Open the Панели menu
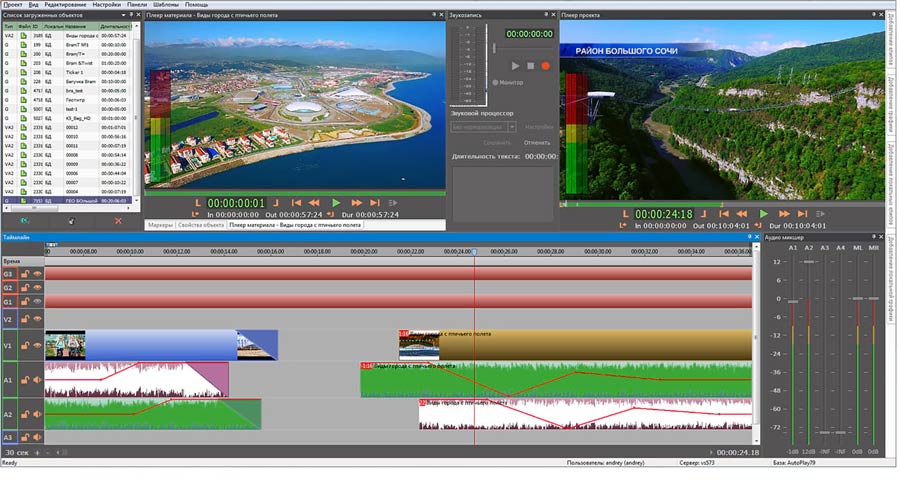Viewport: 900px width, 482px height. point(137,4)
